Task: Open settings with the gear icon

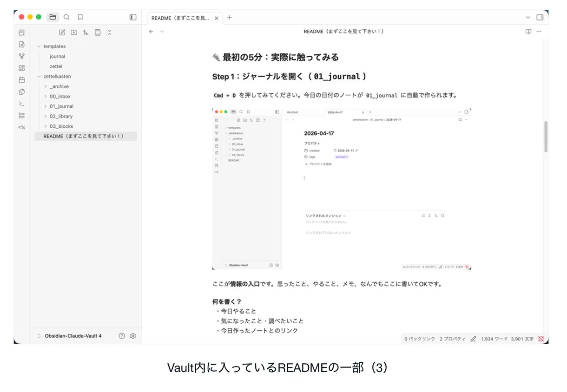Action: point(133,336)
